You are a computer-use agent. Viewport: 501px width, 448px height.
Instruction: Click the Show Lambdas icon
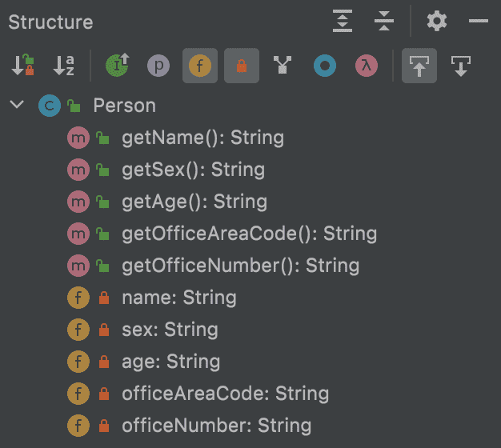(366, 66)
